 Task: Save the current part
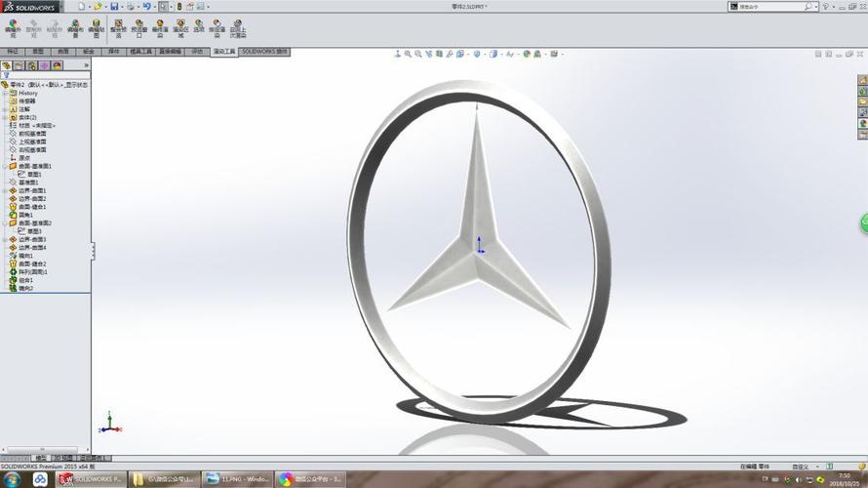(x=114, y=7)
